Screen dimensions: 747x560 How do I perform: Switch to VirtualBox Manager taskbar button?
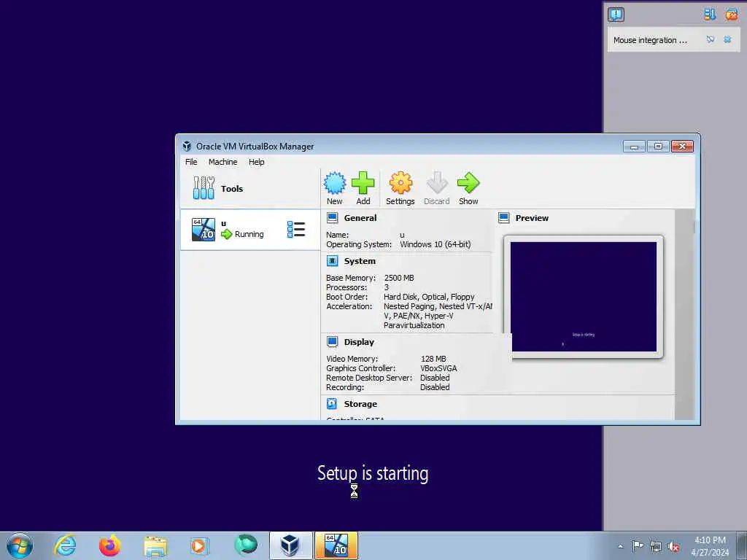[290, 545]
